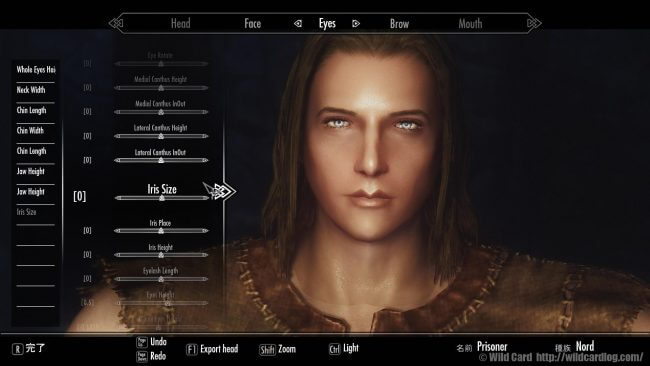Click the Export head label

219,349
